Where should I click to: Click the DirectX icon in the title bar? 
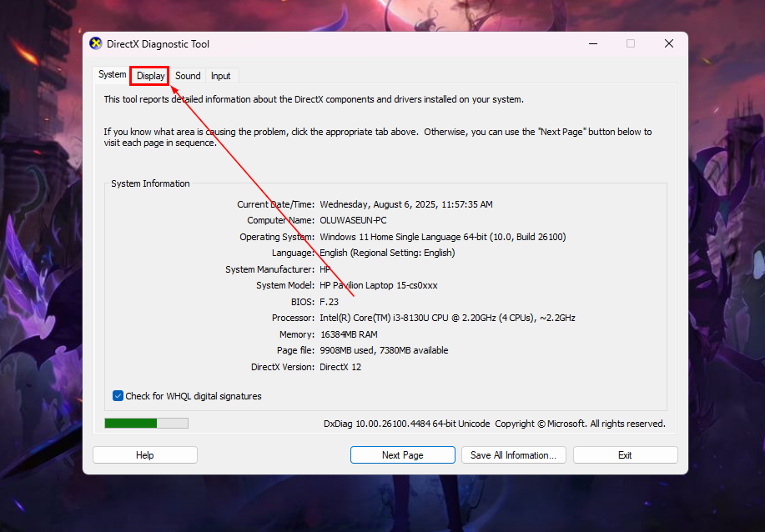(96, 44)
